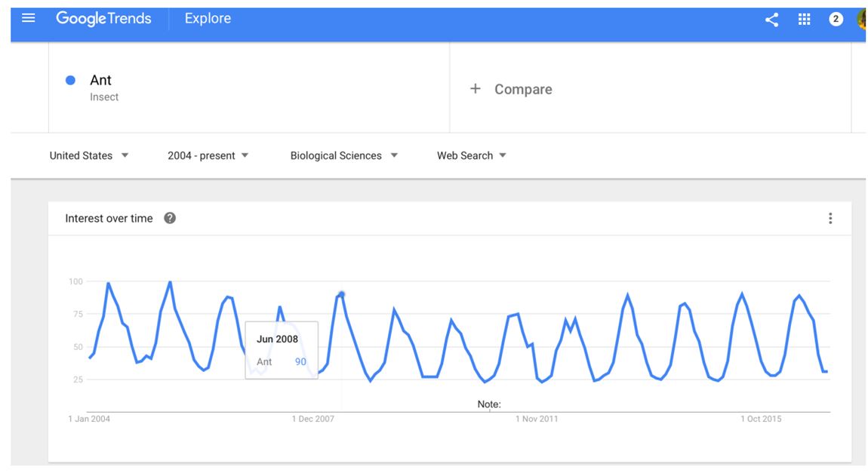Click the share icon

click(771, 20)
